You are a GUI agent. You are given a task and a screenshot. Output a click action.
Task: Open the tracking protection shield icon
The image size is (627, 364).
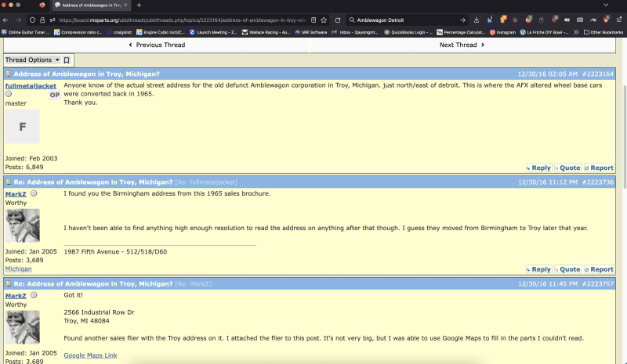[32, 20]
